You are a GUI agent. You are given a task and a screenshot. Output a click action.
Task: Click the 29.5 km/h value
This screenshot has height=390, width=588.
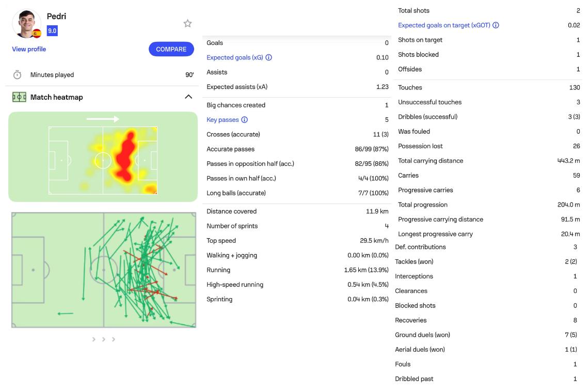[x=374, y=241]
